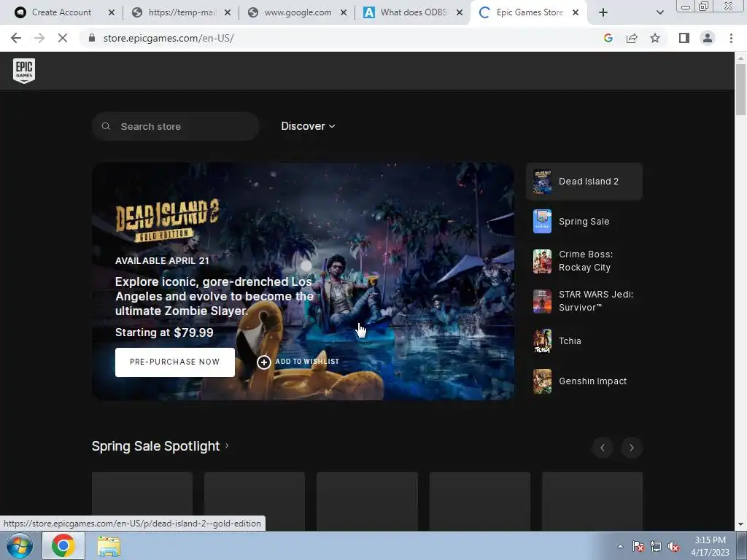Screen dimensions: 747x560
Task: Open the File Explorer taskbar icon
Action: point(109,545)
